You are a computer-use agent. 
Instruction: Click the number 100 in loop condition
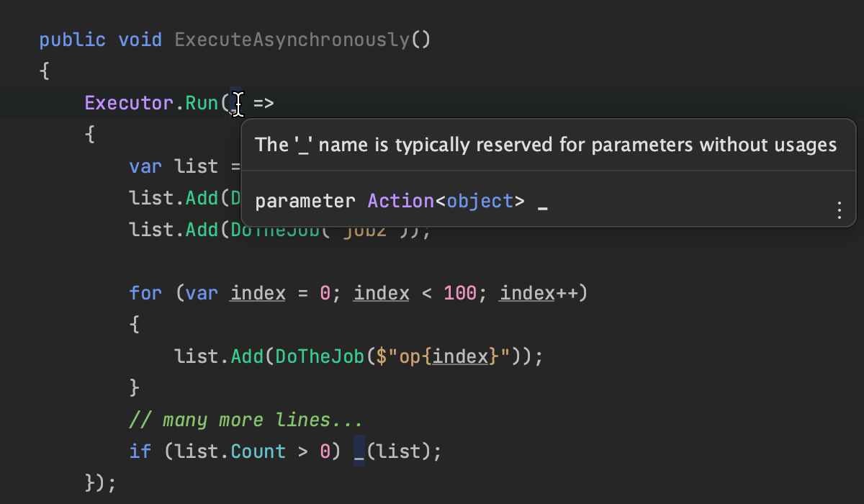point(461,293)
